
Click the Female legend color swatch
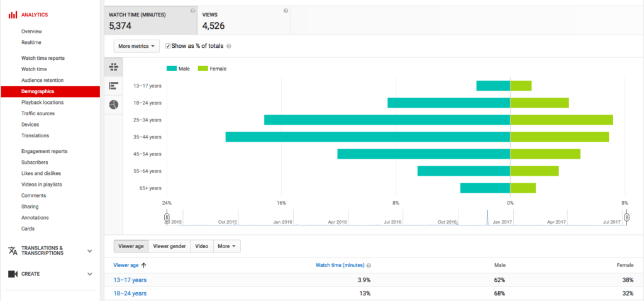point(203,69)
